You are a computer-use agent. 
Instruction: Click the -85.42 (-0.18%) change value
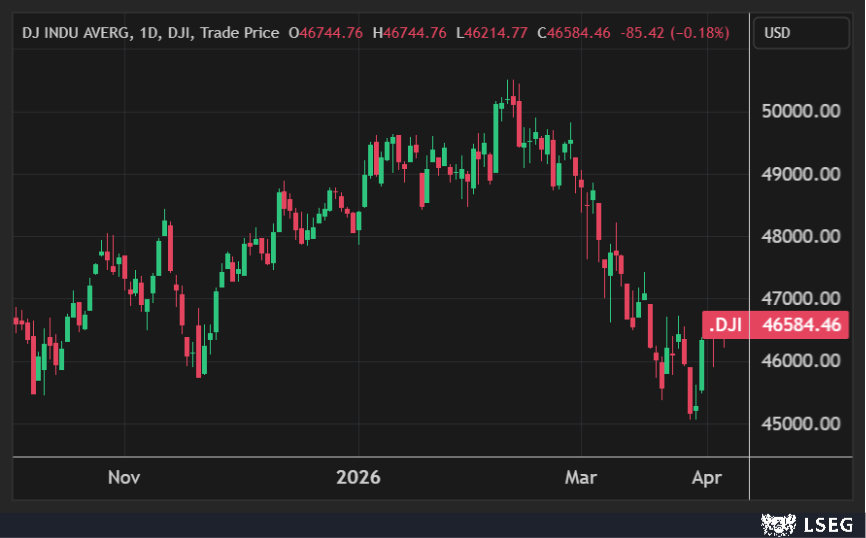pyautogui.click(x=675, y=33)
